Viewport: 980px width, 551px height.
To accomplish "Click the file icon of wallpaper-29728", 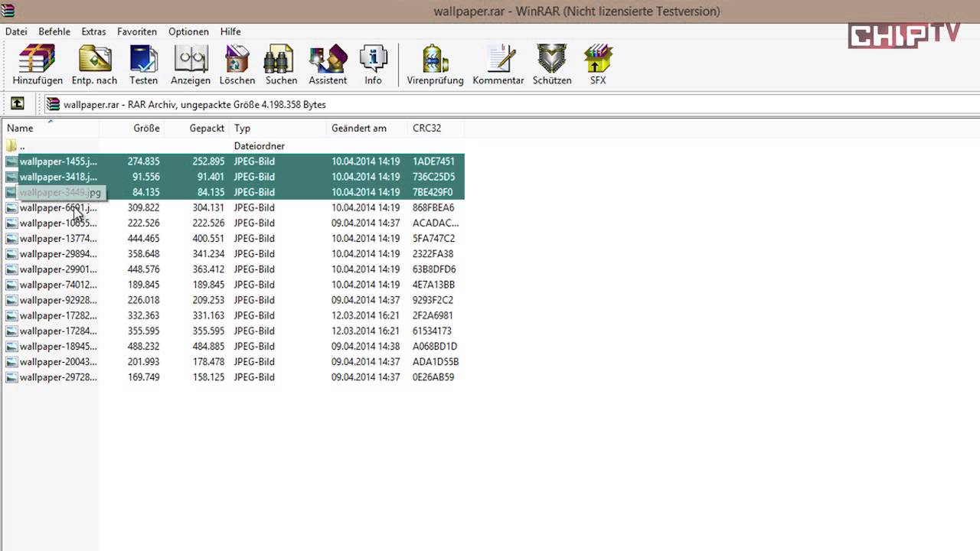I will pos(11,377).
